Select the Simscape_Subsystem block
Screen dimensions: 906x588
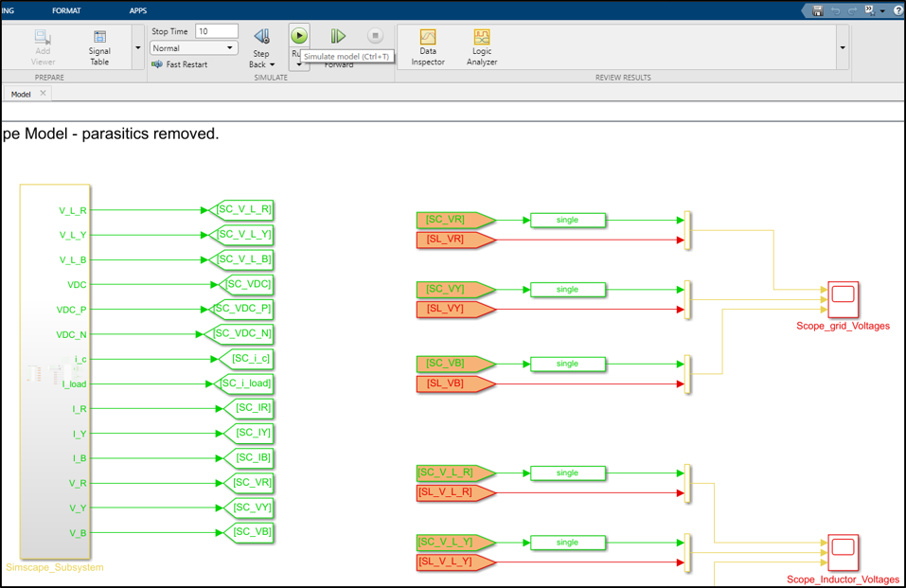tap(55, 371)
